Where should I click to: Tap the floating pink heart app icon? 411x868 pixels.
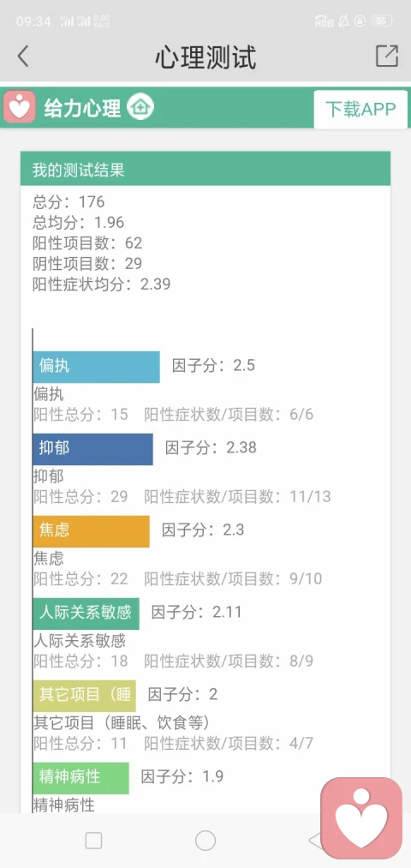click(361, 818)
